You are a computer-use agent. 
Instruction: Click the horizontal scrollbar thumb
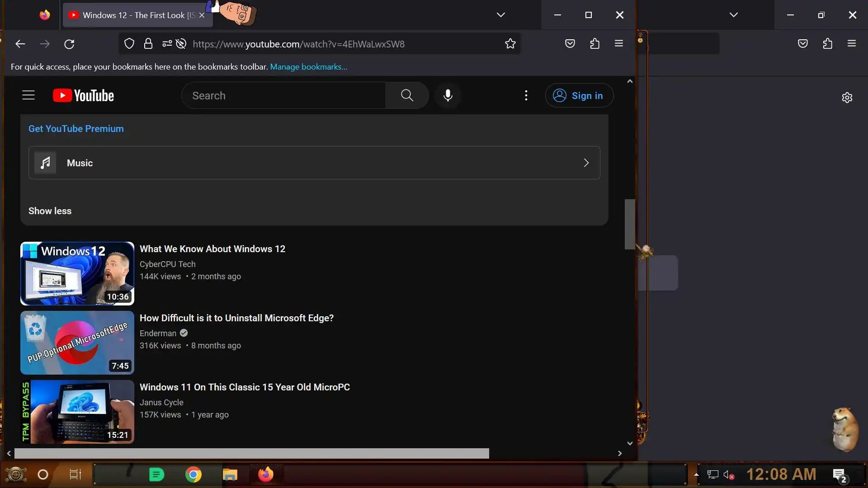pos(251,453)
